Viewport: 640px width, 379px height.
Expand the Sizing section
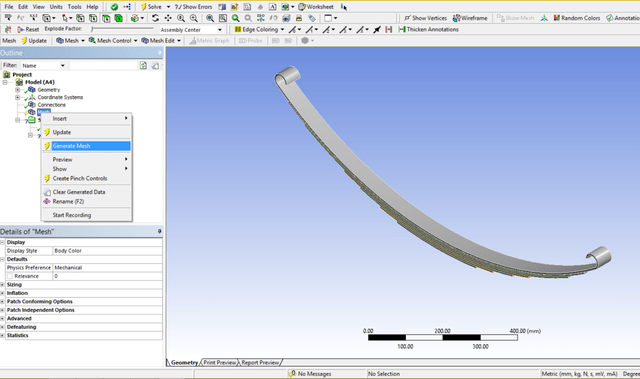tap(2, 285)
